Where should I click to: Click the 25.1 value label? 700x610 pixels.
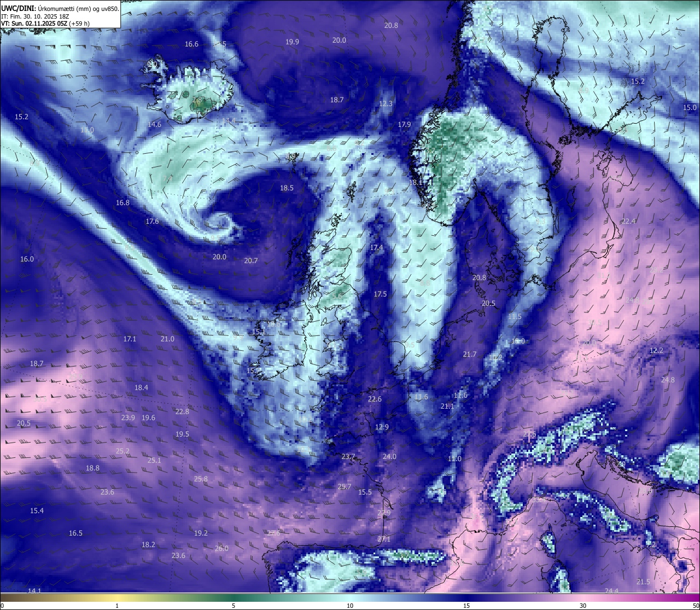click(x=154, y=461)
